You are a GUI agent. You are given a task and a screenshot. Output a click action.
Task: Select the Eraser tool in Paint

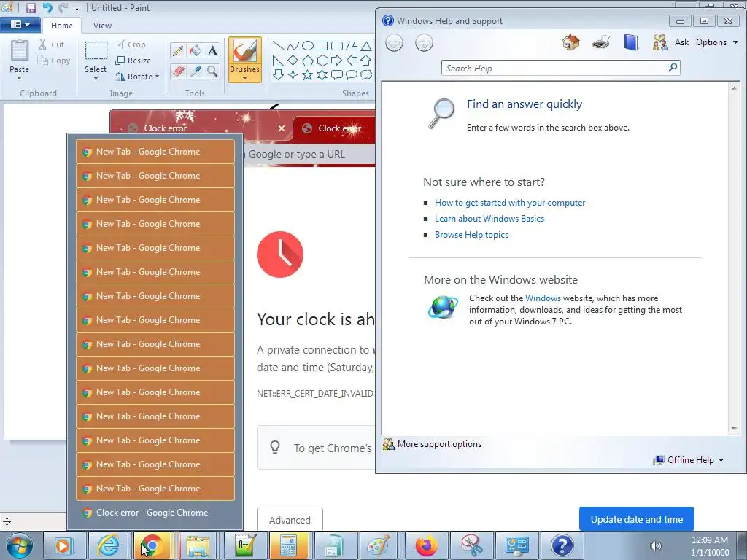pyautogui.click(x=178, y=71)
